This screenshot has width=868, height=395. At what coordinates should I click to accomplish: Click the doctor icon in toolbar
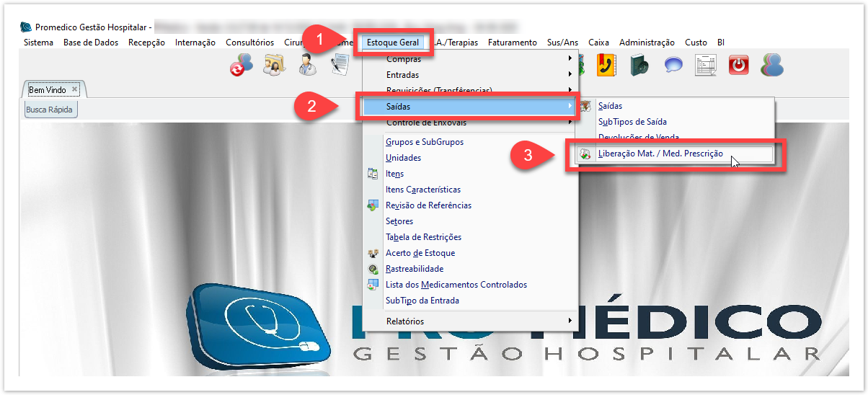308,66
